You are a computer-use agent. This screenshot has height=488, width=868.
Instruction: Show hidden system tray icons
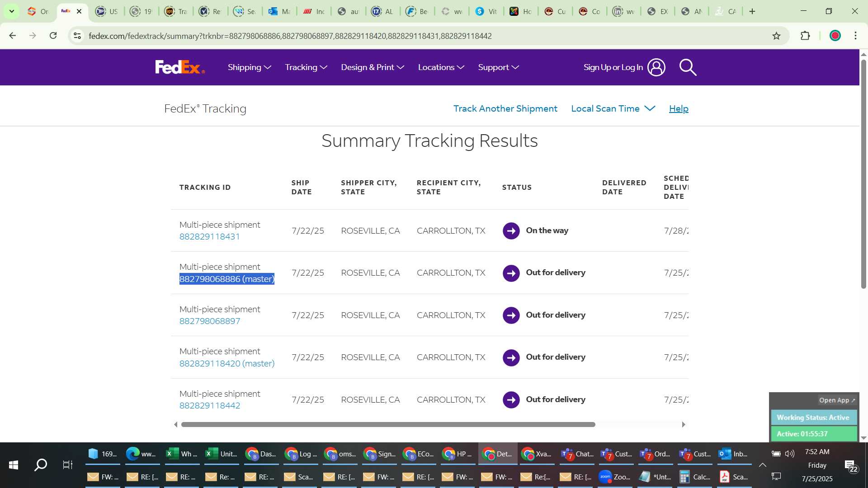click(763, 465)
